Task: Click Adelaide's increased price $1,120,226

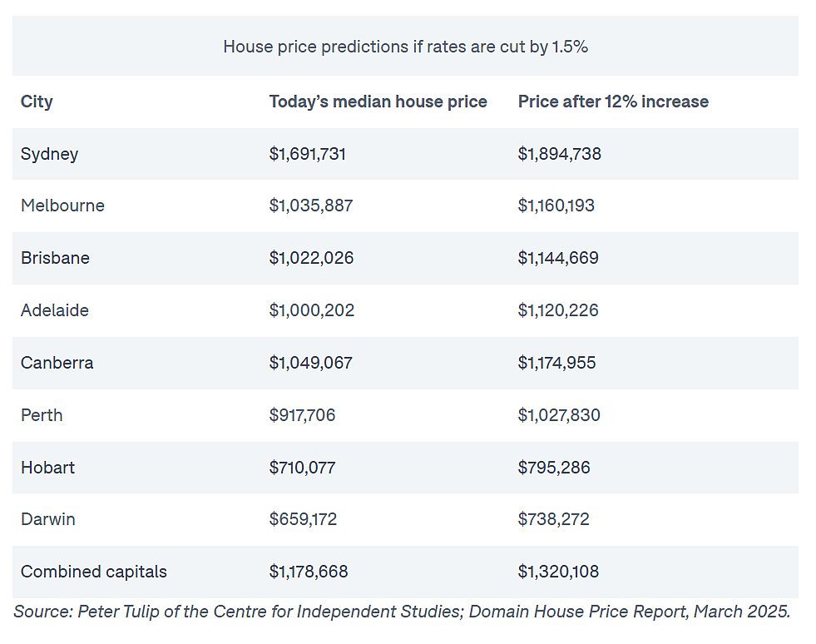Action: pyautogui.click(x=558, y=310)
